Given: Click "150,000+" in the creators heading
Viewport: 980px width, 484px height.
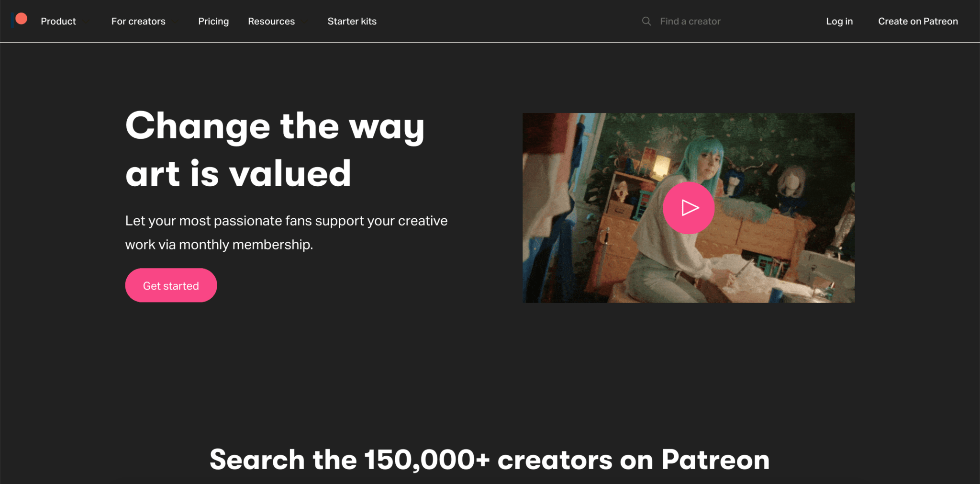Looking at the screenshot, I should pos(427,460).
